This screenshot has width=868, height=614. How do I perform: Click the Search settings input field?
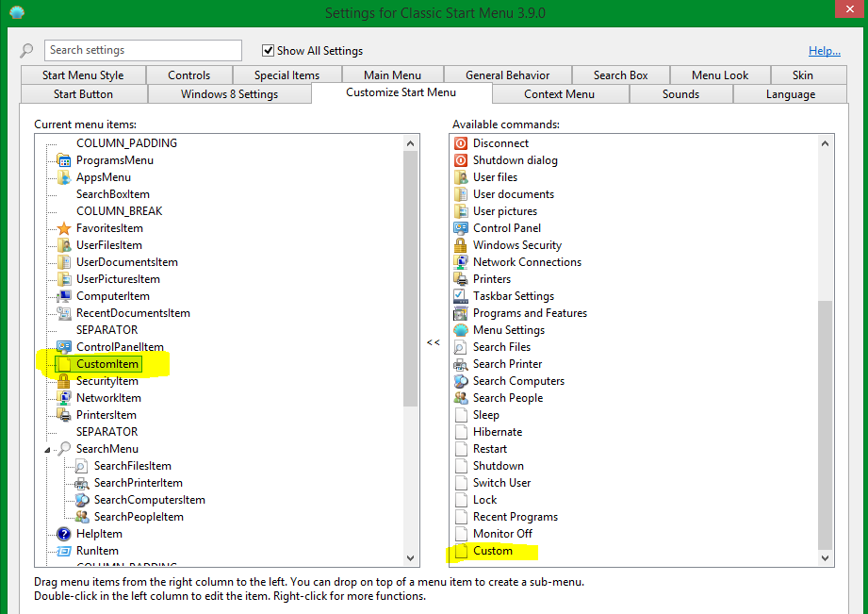pos(142,51)
